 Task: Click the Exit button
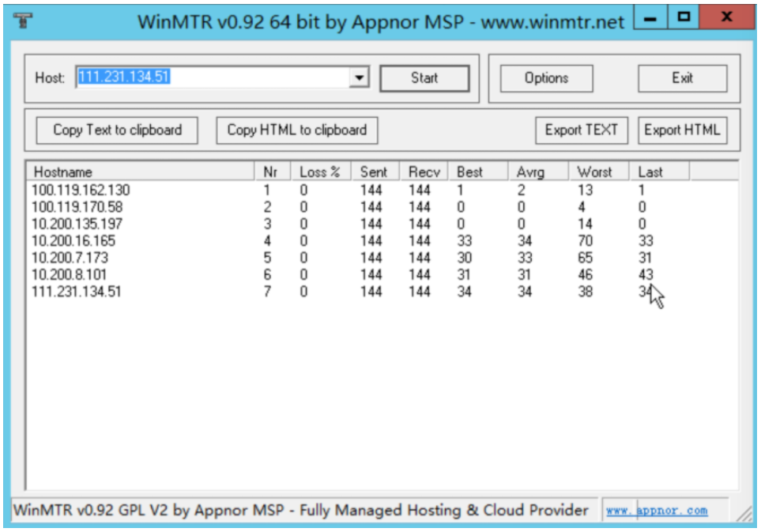[683, 78]
